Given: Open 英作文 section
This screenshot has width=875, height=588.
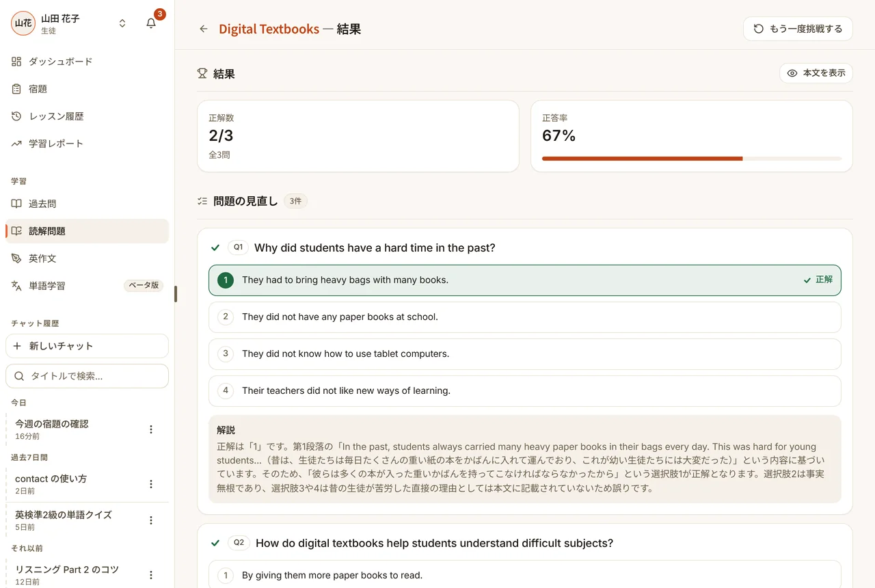Looking at the screenshot, I should point(87,258).
